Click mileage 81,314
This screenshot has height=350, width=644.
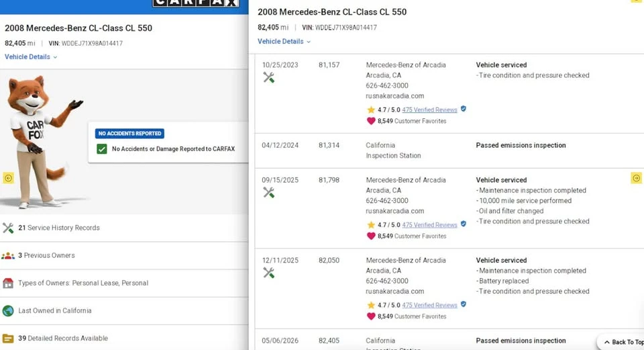tap(329, 145)
